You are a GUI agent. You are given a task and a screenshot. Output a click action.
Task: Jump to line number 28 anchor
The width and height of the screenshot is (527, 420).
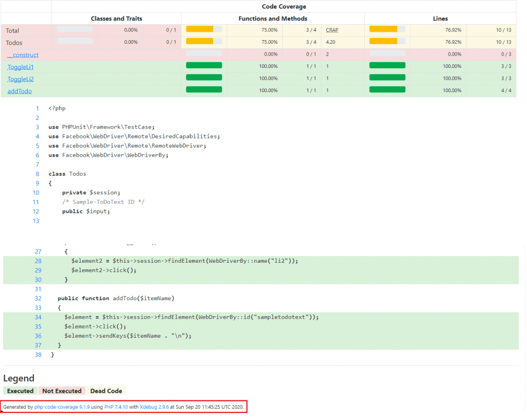pyautogui.click(x=38, y=261)
